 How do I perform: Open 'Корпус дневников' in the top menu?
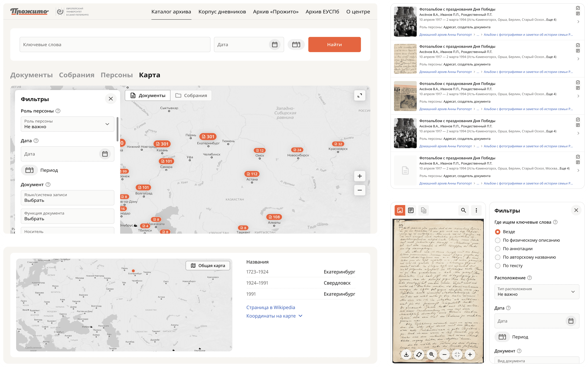click(x=222, y=12)
